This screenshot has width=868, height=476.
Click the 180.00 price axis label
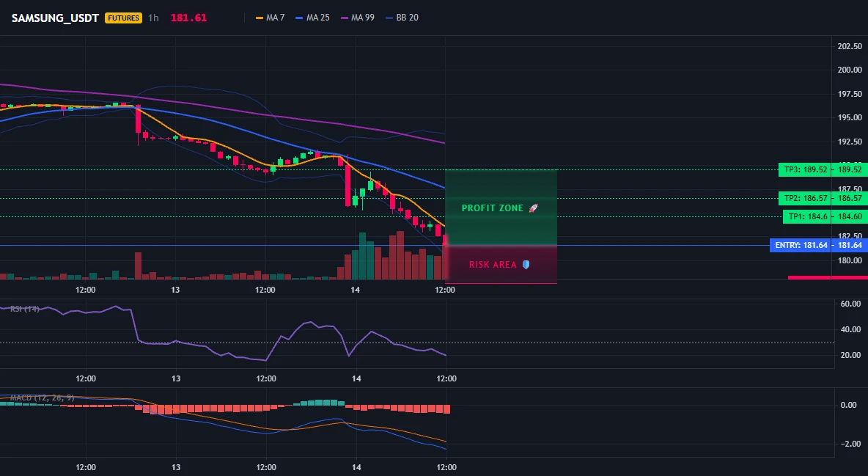click(x=850, y=260)
